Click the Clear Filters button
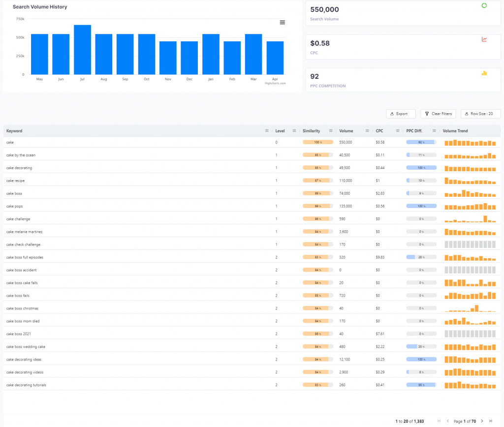 438,114
